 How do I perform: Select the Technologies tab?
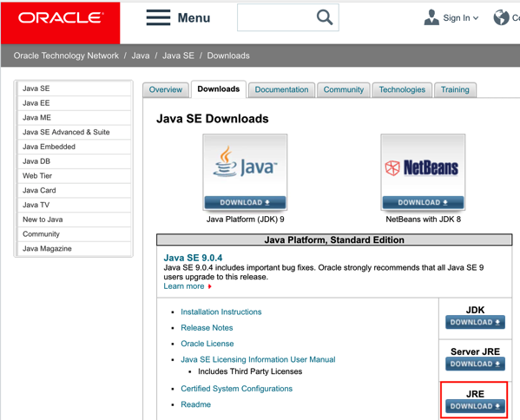pos(402,90)
